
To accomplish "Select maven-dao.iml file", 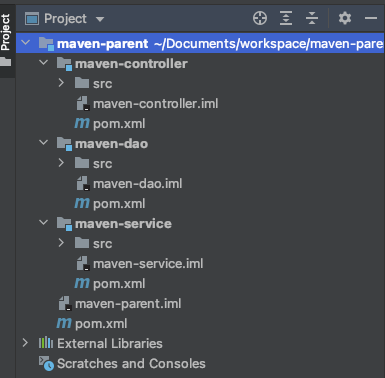I will pyautogui.click(x=138, y=184).
